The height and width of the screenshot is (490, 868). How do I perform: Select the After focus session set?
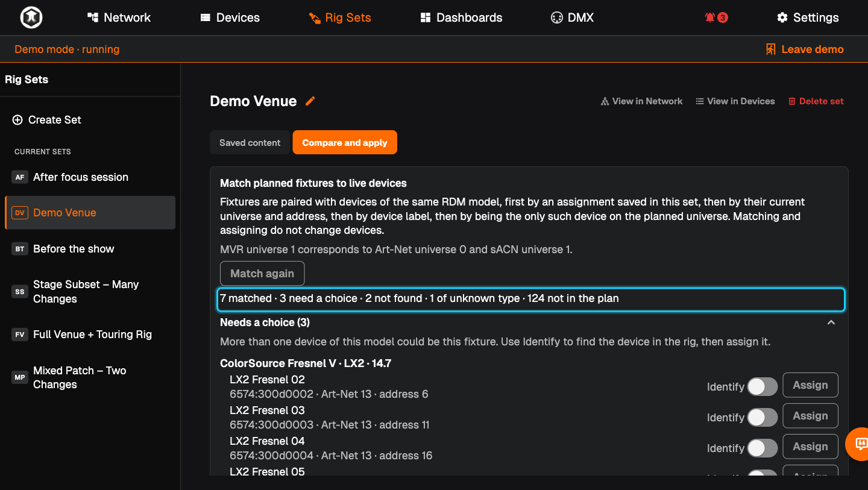pos(90,177)
